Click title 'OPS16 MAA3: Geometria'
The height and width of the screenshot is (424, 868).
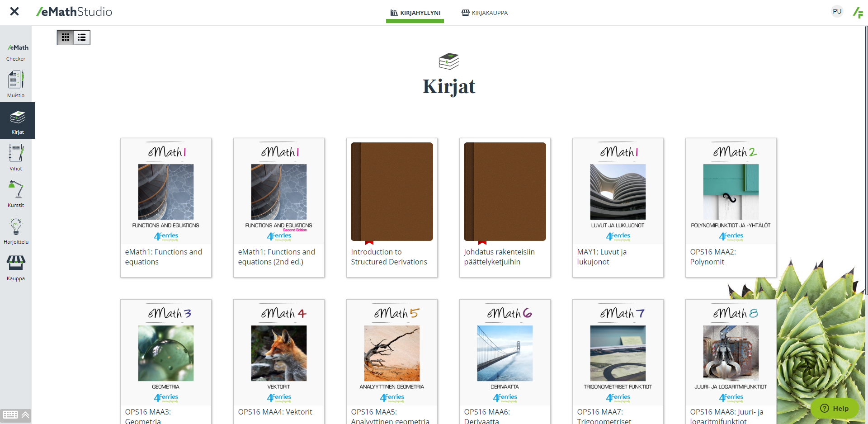[148, 416]
